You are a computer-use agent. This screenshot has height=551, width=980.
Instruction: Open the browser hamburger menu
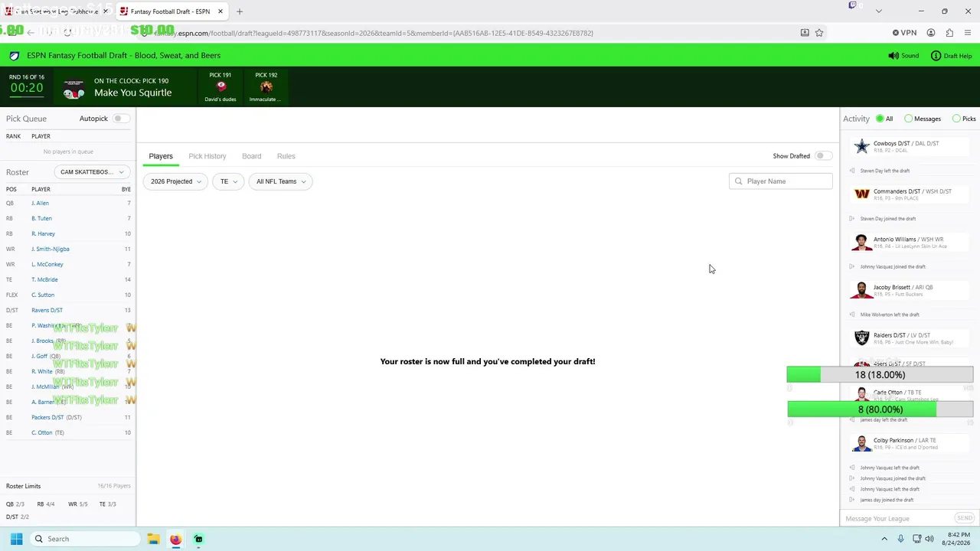click(x=969, y=33)
